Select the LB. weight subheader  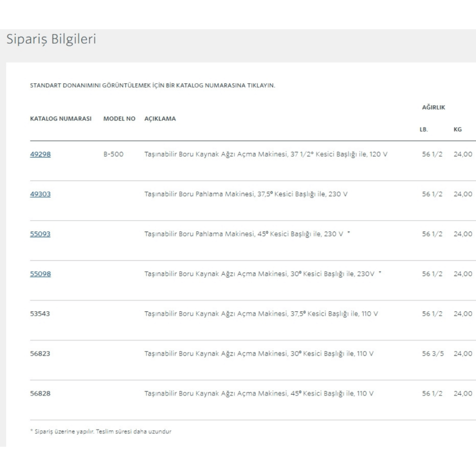[x=423, y=129]
